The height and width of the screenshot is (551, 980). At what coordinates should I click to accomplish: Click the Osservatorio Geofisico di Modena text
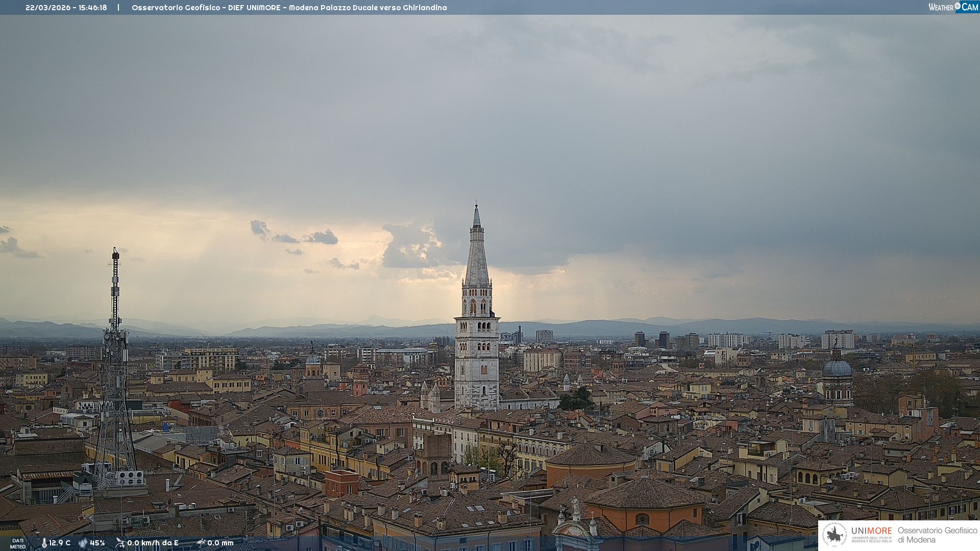[937, 535]
